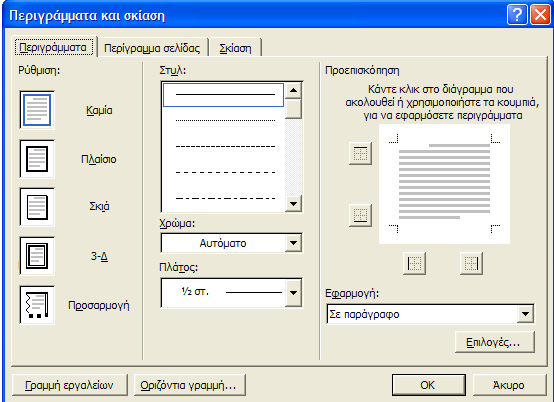
Task: Switch to the Περιγράμματα tab
Action: click(x=53, y=47)
